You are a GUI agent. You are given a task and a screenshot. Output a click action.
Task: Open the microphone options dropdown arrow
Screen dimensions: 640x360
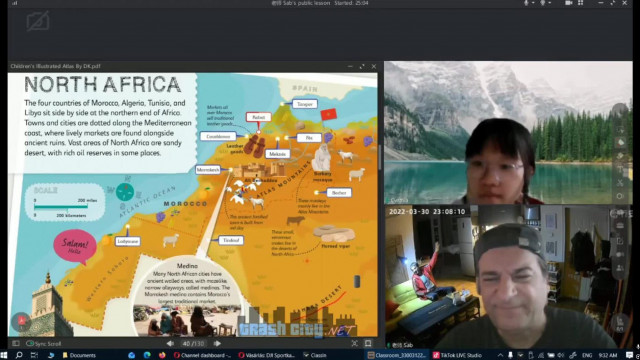tap(533, 3)
